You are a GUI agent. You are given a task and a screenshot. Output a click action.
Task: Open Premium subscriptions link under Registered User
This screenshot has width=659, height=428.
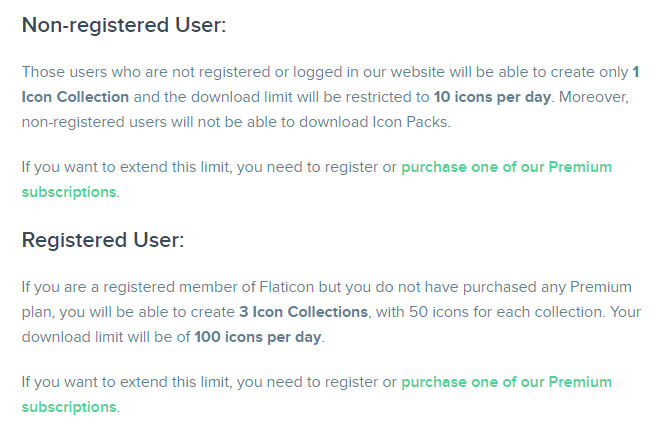[x=506, y=382]
